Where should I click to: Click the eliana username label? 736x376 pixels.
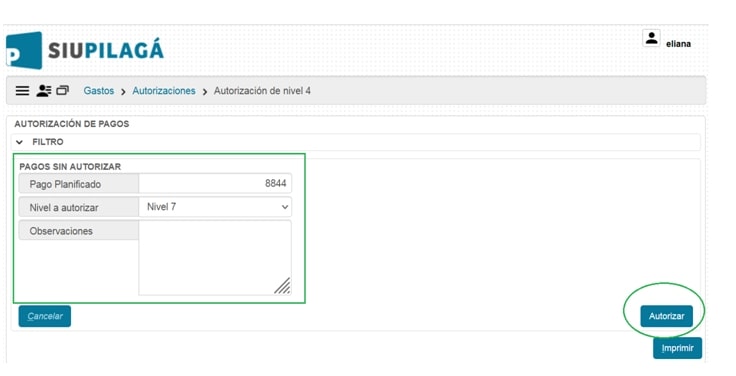(x=678, y=44)
